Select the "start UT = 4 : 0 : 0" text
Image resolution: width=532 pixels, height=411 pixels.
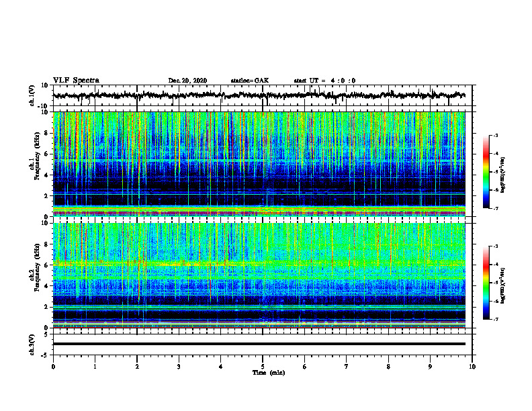[x=324, y=81]
